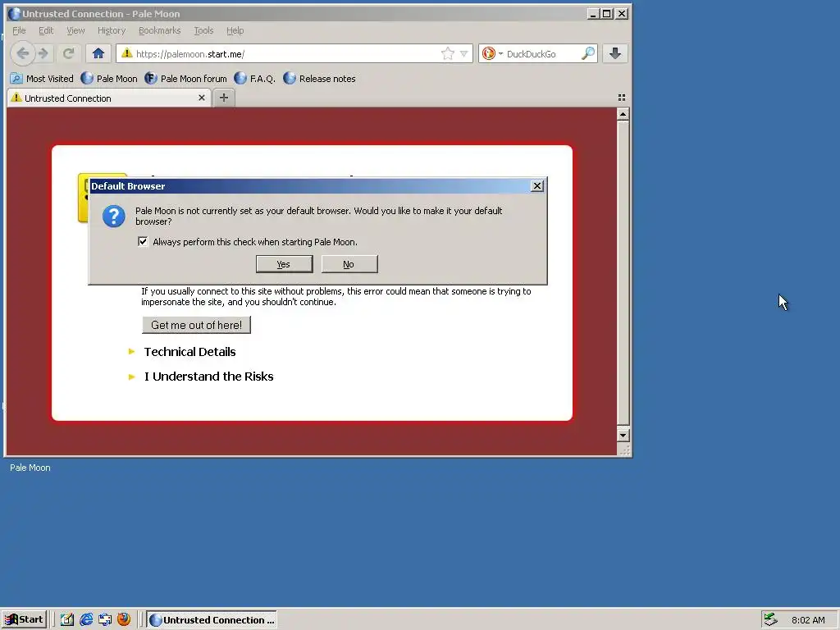This screenshot has width=840, height=630.
Task: Open the DuckDuckGo search engine selector
Action: pos(492,53)
